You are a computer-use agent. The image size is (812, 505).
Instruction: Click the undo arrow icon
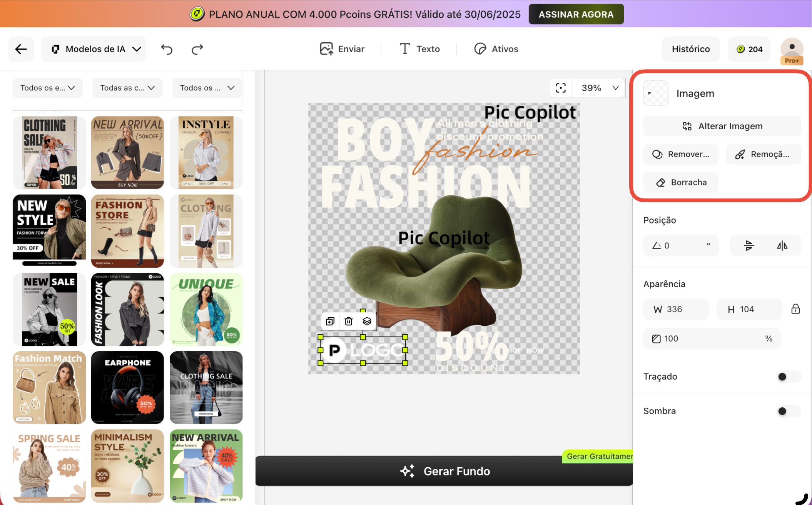coord(167,49)
